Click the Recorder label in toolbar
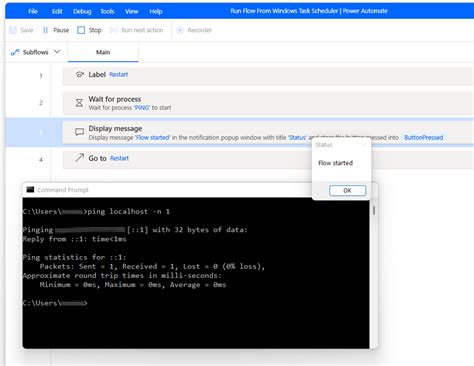 [x=200, y=30]
